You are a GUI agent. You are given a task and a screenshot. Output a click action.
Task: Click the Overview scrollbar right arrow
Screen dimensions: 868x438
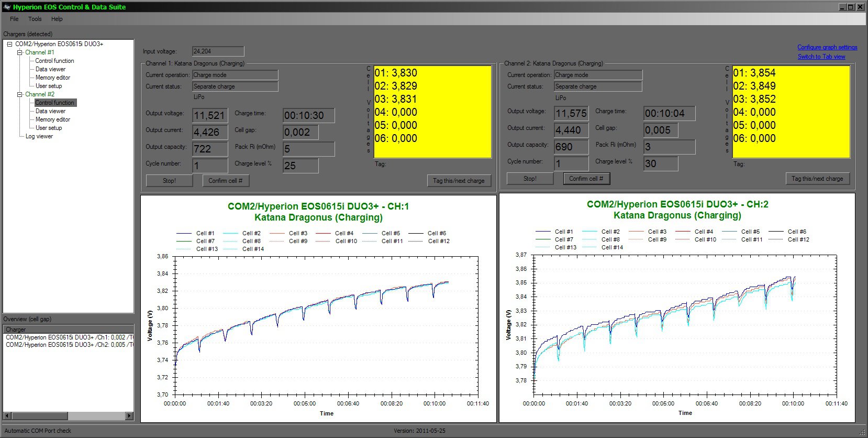coord(129,416)
